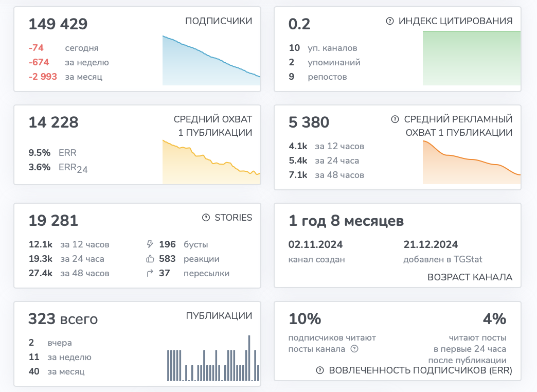This screenshot has height=392, width=537.
Task: Open the subscribers decline chart
Action: 211,60
